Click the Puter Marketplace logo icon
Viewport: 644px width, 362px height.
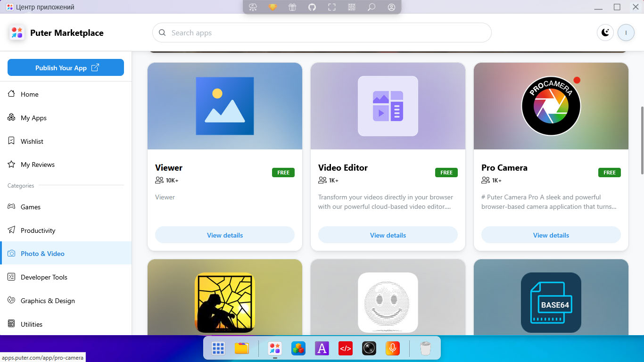click(x=17, y=33)
